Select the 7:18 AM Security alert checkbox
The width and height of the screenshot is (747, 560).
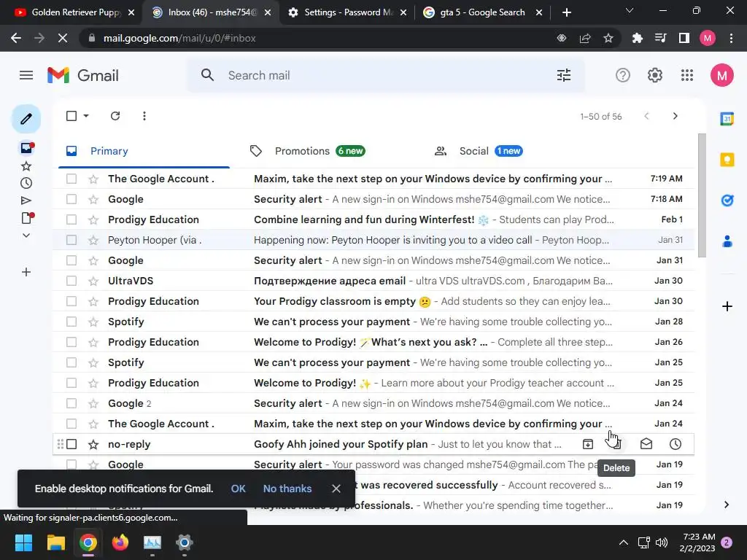(x=71, y=200)
